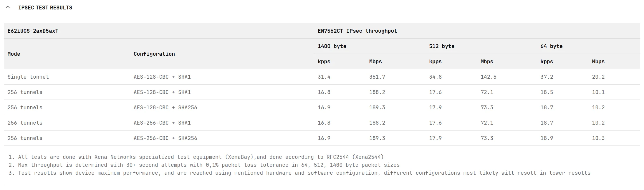Click the 18.5 kpps value under 64 byte

pos(547,92)
